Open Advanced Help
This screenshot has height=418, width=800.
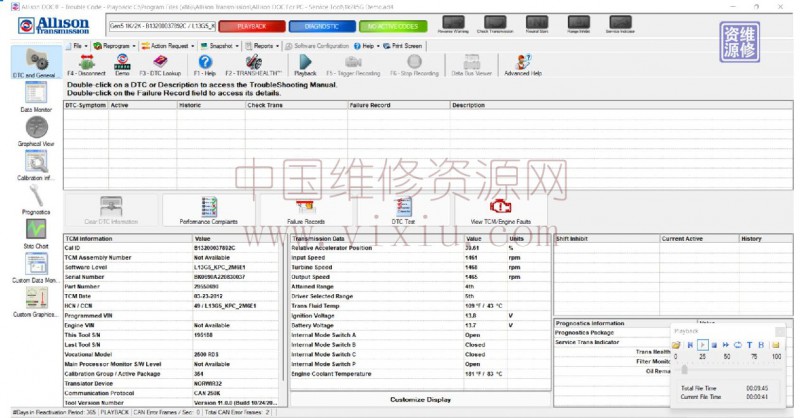pyautogui.click(x=523, y=65)
